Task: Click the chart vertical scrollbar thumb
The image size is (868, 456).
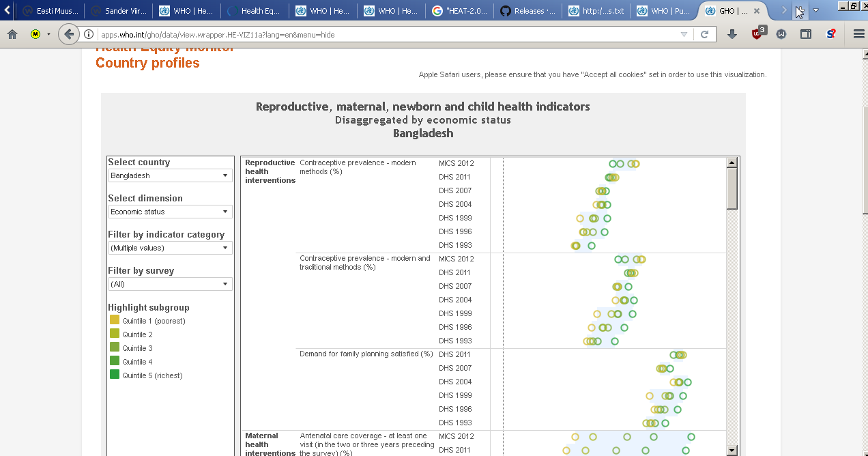Action: point(732,188)
